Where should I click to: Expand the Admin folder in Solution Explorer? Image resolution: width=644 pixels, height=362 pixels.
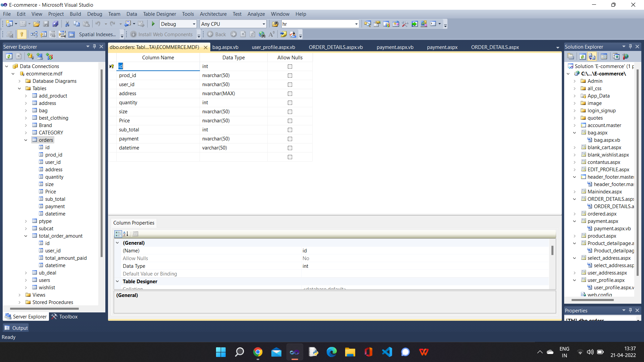(x=575, y=81)
